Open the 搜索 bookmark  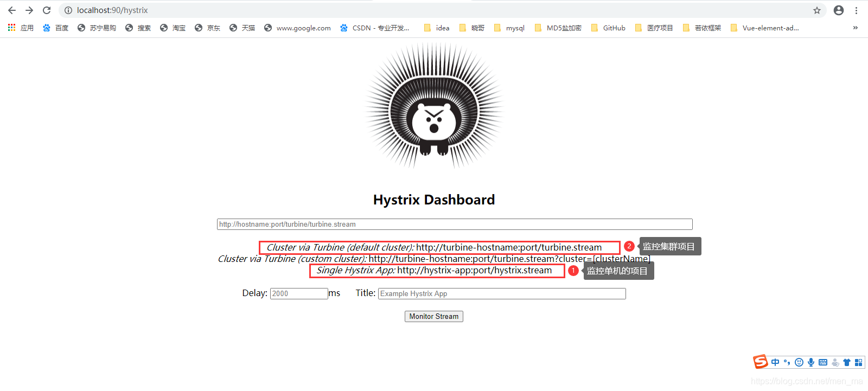coord(138,28)
